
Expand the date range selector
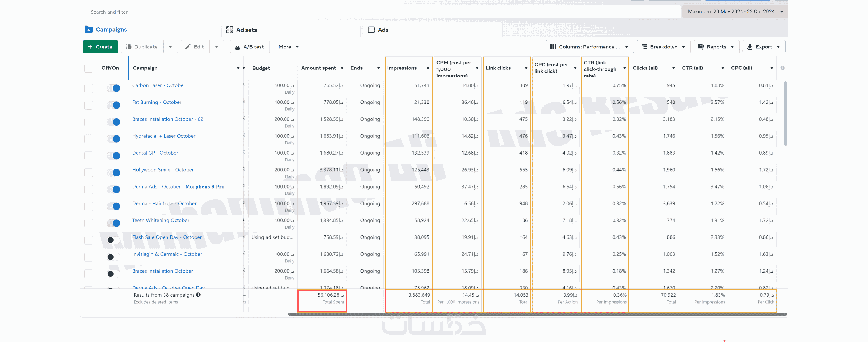pos(735,11)
